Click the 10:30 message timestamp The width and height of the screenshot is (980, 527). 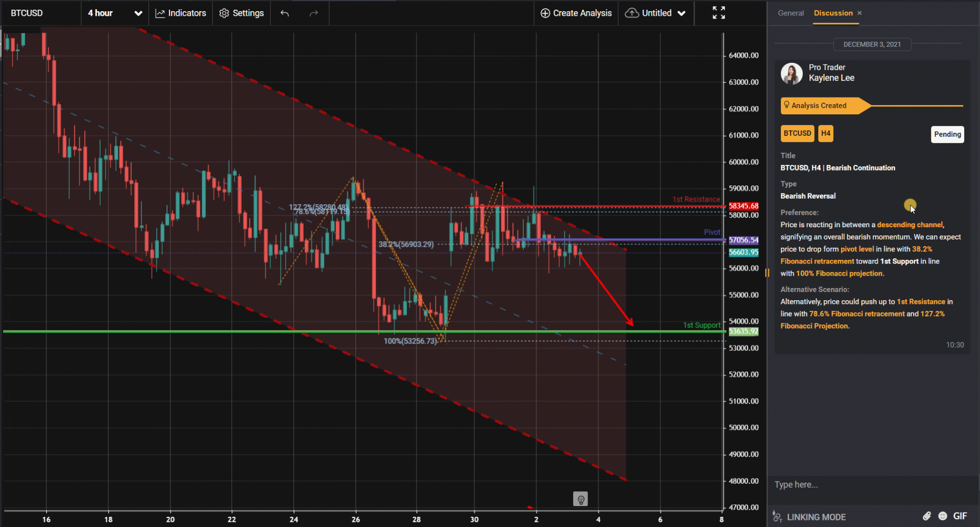pos(955,345)
